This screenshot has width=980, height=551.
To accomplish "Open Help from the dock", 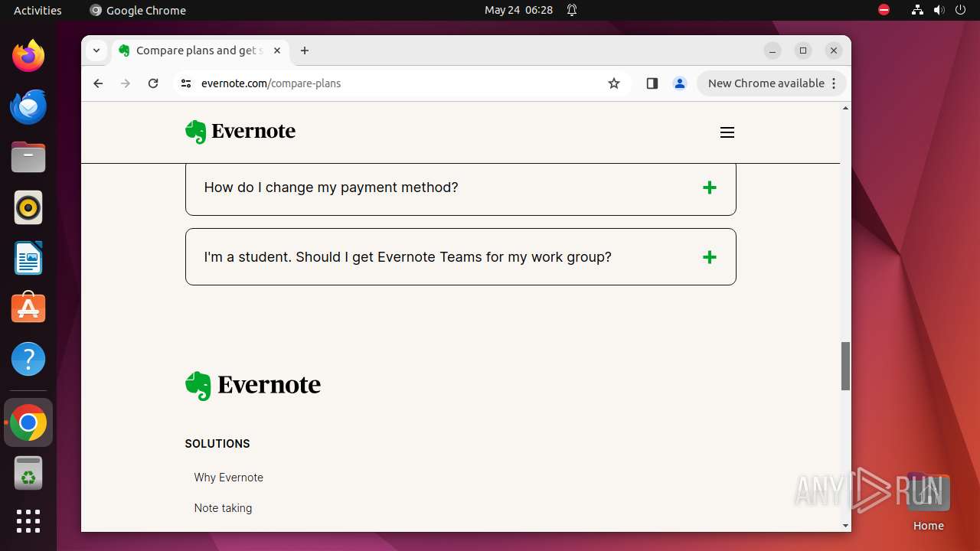I will click(28, 359).
